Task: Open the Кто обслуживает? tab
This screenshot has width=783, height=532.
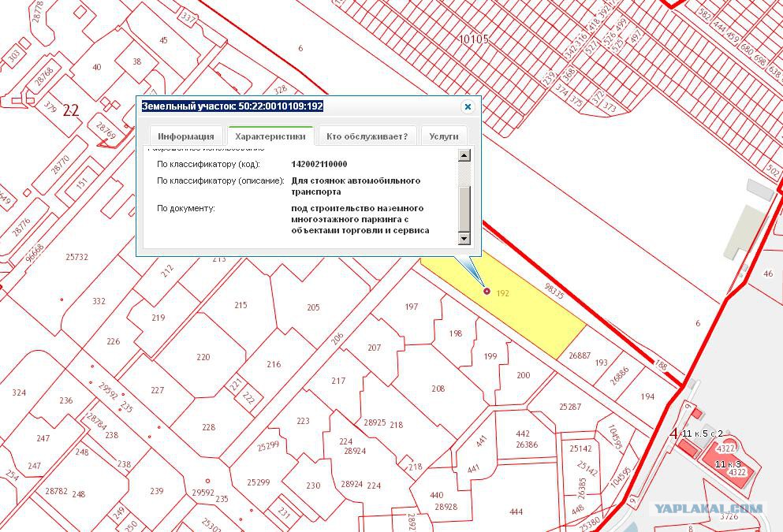Action: [x=367, y=136]
